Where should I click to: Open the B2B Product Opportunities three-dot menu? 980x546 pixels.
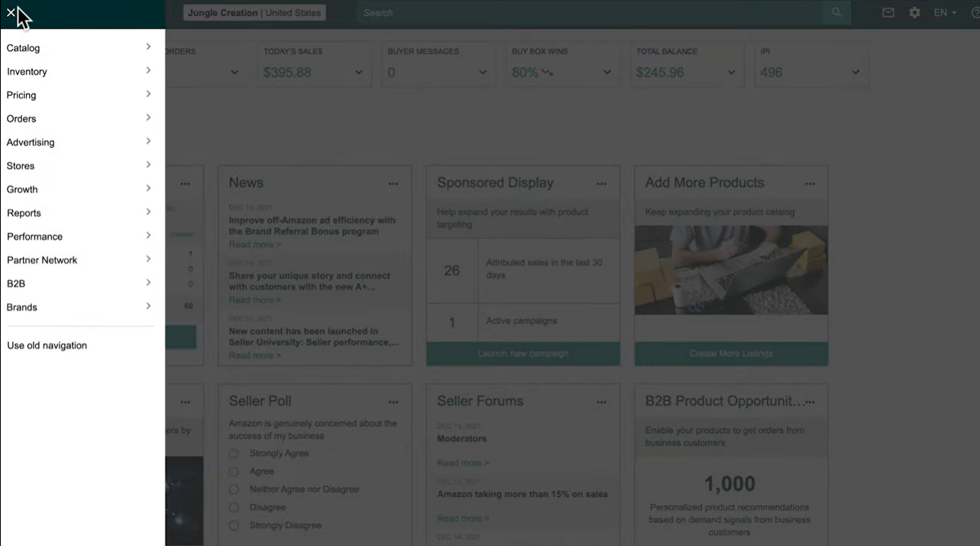click(810, 402)
